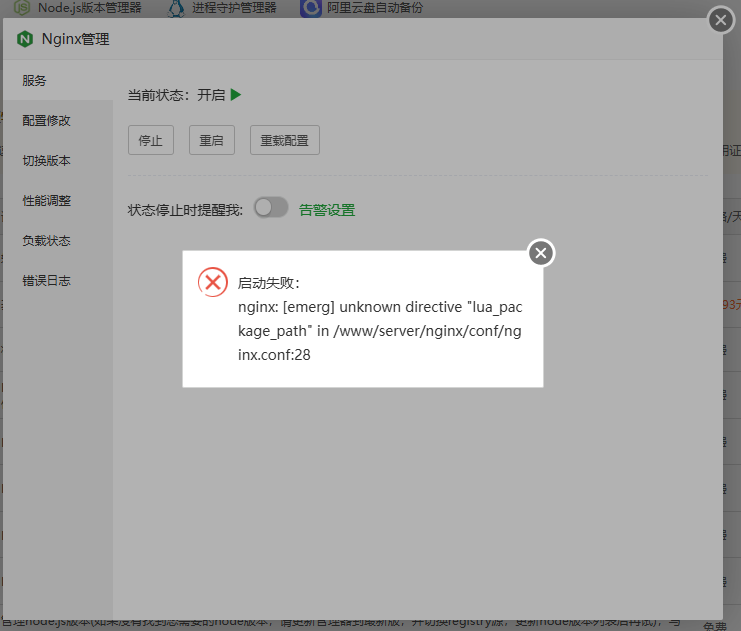Viewport: 741px width, 631px height.
Task: Click the 进程守护管理器 penguin icon
Action: [x=176, y=8]
